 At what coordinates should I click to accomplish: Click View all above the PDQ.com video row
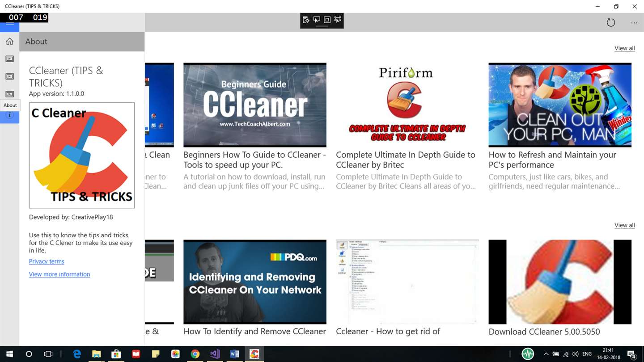624,225
